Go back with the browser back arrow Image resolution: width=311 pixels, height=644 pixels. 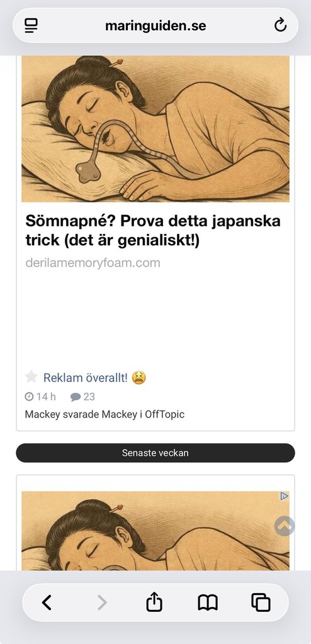coord(47,602)
